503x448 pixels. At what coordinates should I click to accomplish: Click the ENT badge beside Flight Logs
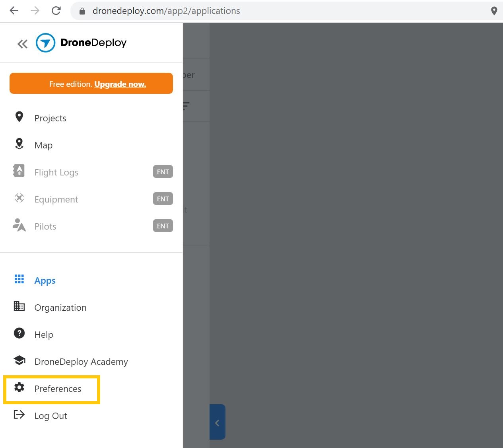pos(163,172)
